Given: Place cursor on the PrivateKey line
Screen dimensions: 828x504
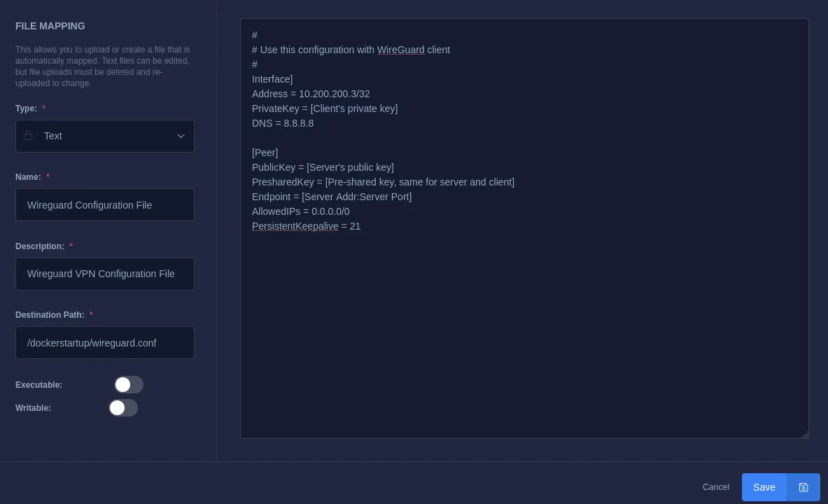Looking at the screenshot, I should click(x=325, y=108).
